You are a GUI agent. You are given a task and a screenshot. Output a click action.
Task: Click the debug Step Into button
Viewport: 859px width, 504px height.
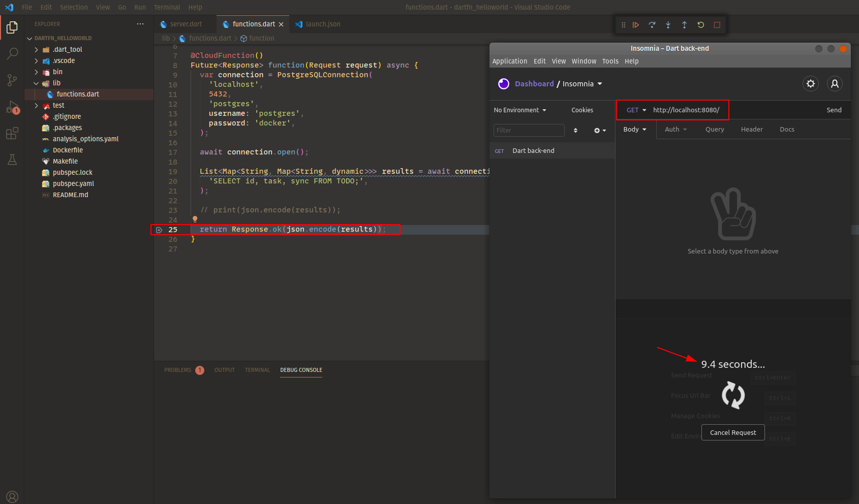click(x=668, y=25)
